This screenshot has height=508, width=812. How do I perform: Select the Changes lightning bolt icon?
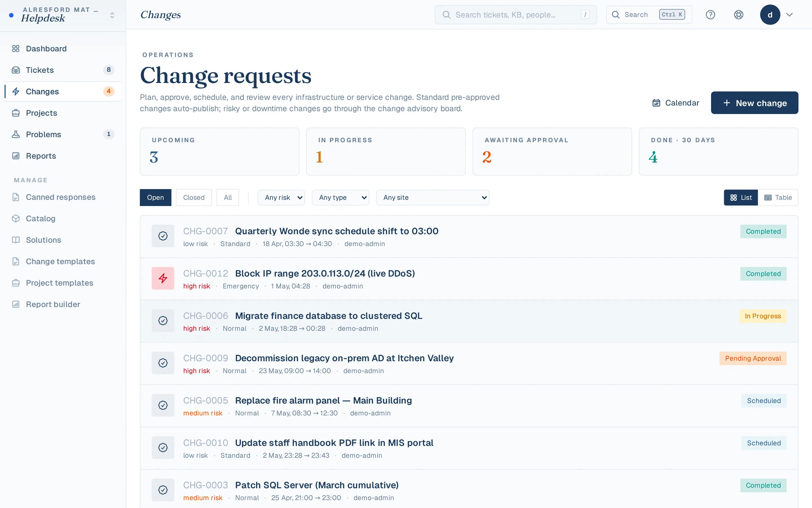pos(16,91)
